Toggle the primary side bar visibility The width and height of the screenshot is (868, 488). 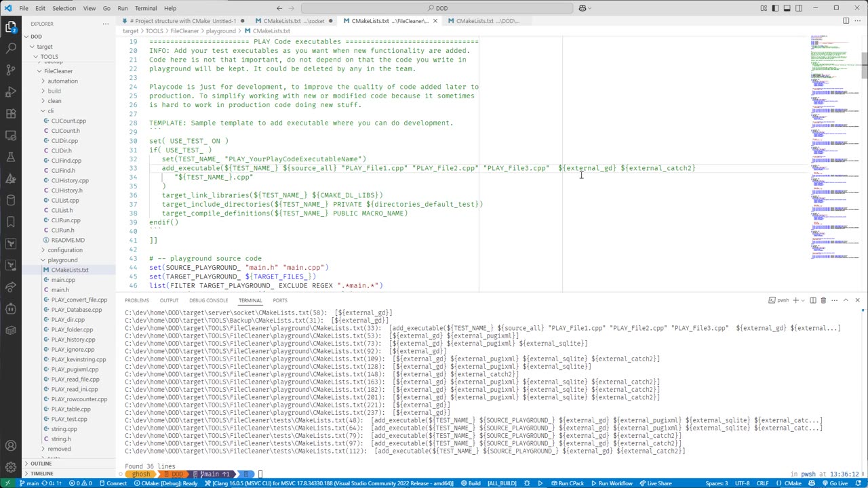775,8
